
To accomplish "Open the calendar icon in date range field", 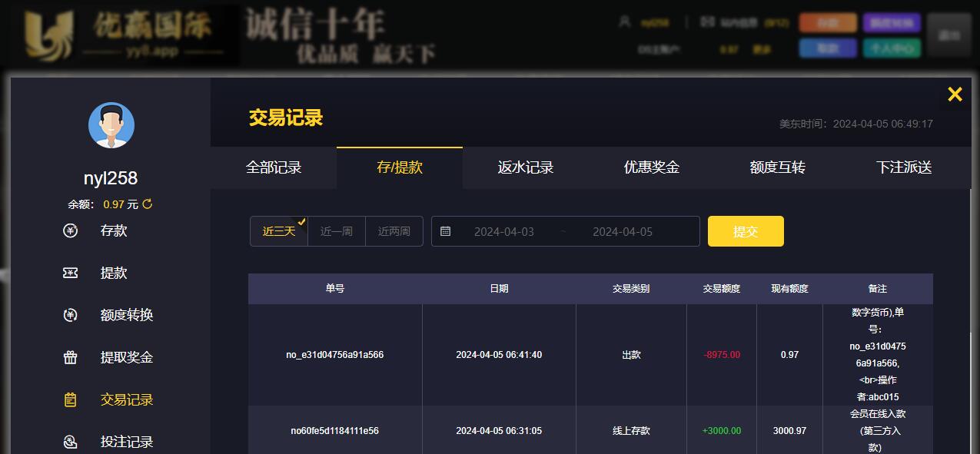I will click(446, 231).
